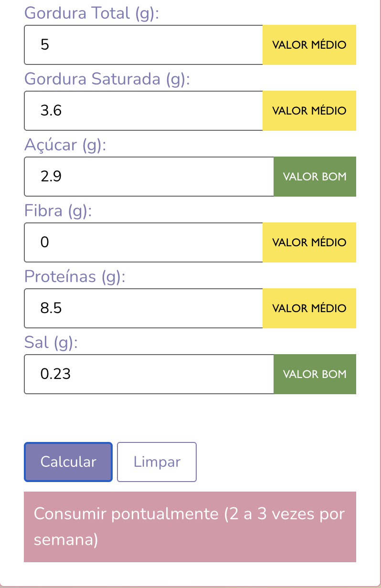381x588 pixels.
Task: Click into the Fibra input box
Action: (x=143, y=242)
